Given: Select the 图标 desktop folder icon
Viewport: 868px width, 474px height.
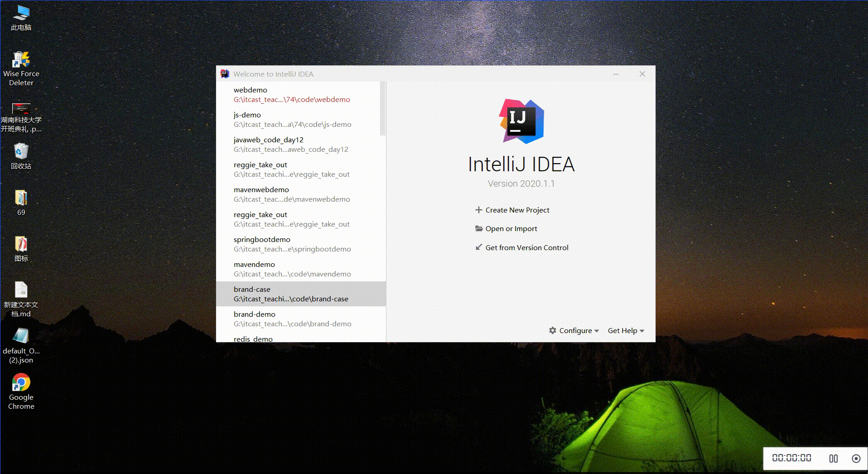Looking at the screenshot, I should (21, 249).
